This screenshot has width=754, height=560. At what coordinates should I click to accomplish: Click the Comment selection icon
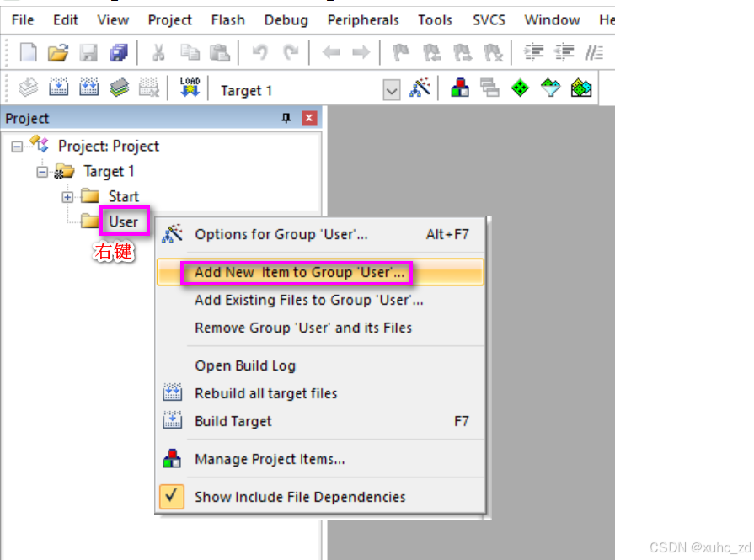point(594,52)
